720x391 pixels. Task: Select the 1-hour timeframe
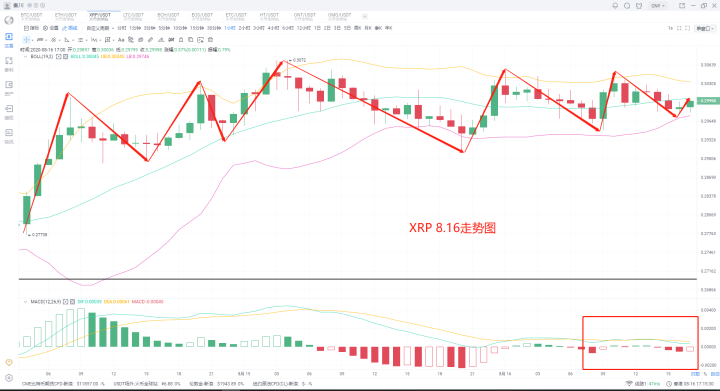(230, 28)
